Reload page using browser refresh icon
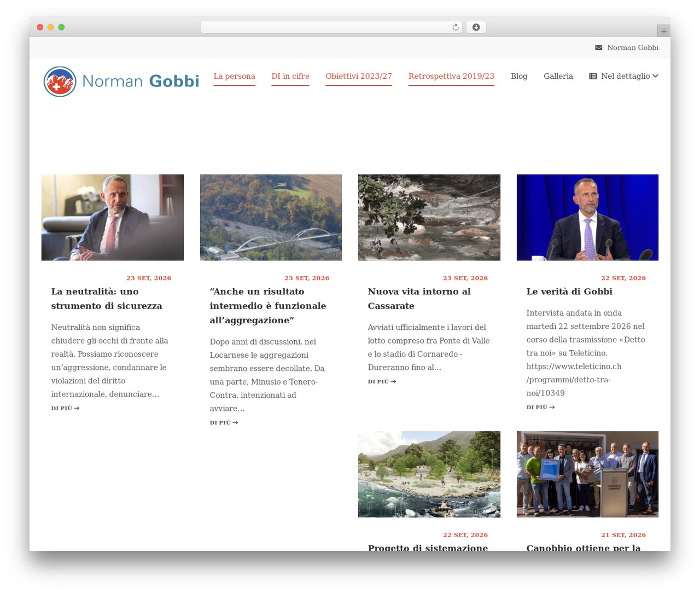 (455, 27)
